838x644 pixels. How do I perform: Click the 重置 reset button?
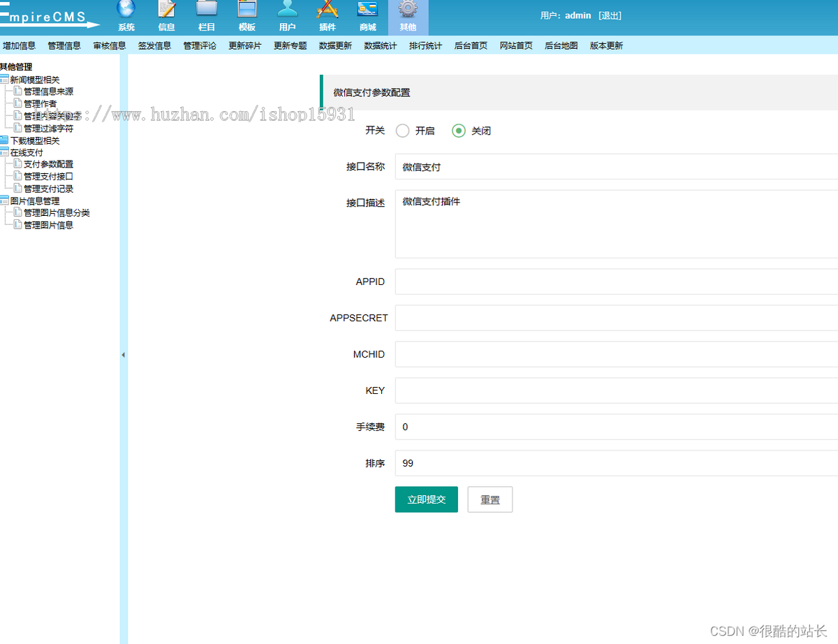pos(490,499)
